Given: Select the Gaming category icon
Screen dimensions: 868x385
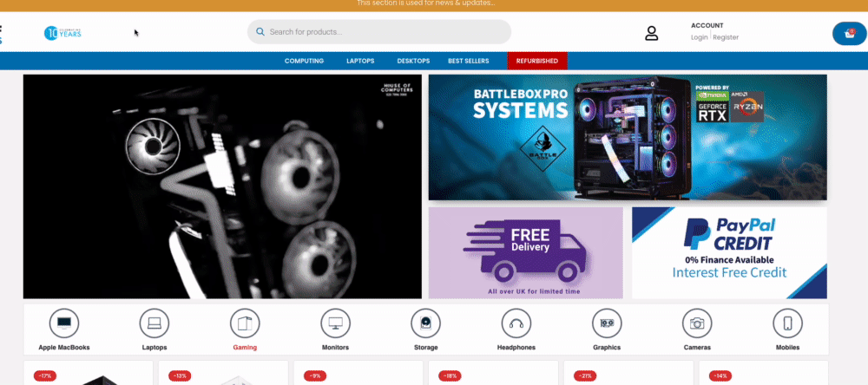Looking at the screenshot, I should [245, 323].
